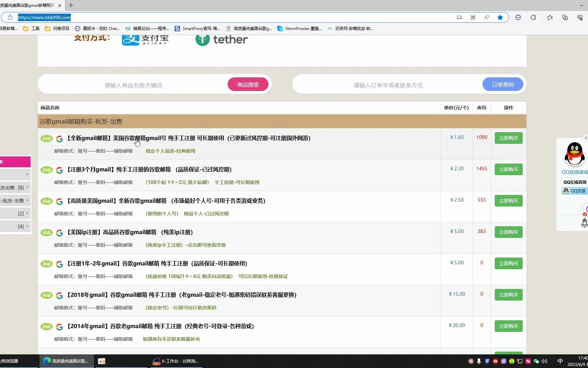Click the 自动 badge on 注册3个月gmail row

(47, 170)
